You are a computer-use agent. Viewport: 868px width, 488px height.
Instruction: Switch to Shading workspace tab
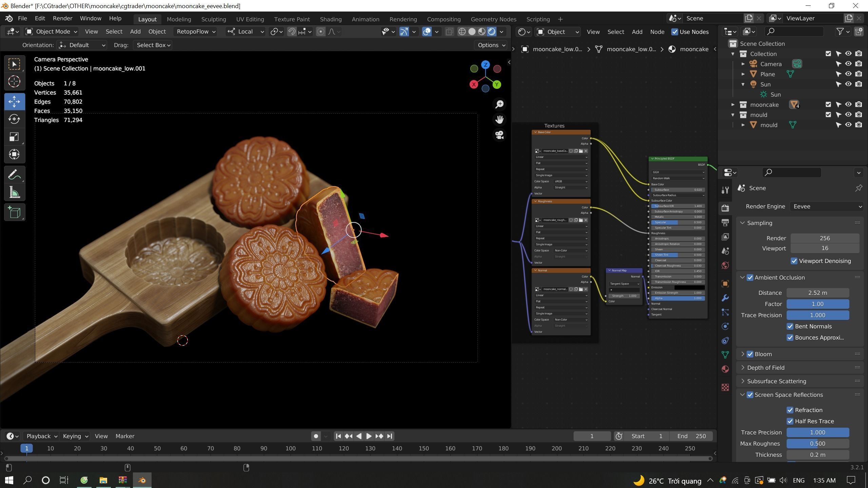pyautogui.click(x=331, y=19)
